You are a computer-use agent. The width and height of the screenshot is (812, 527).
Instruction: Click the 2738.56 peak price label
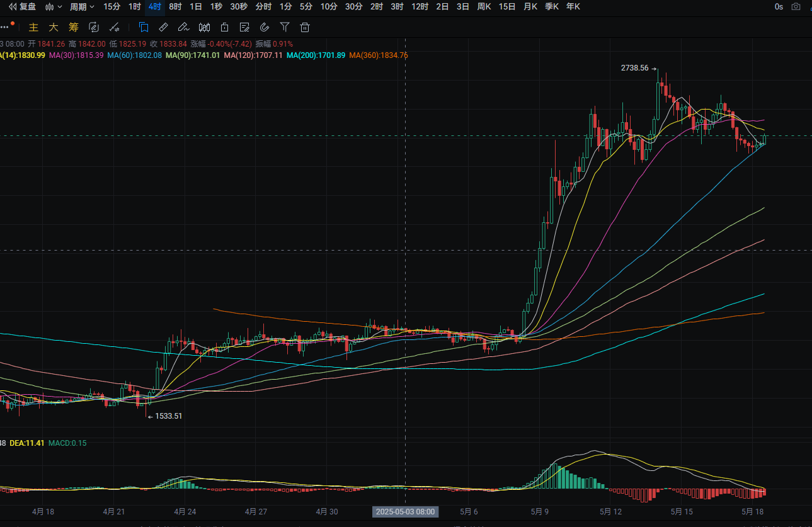click(634, 68)
